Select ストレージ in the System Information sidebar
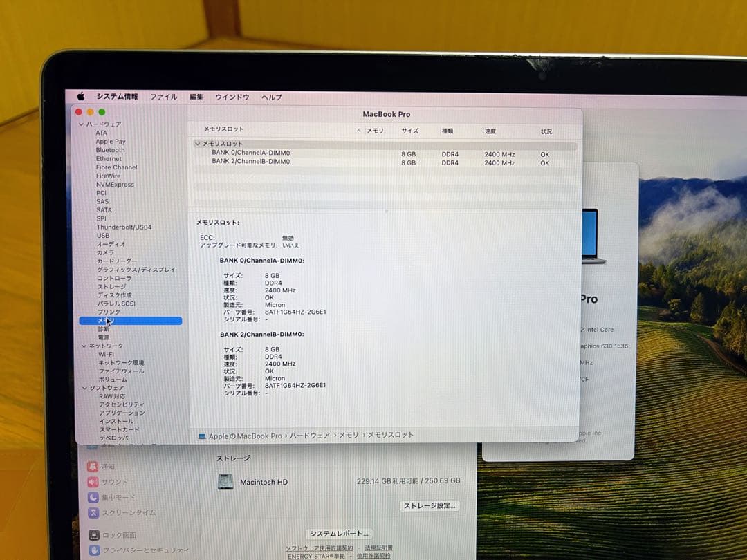Viewport: 747px width, 560px height. [x=112, y=287]
